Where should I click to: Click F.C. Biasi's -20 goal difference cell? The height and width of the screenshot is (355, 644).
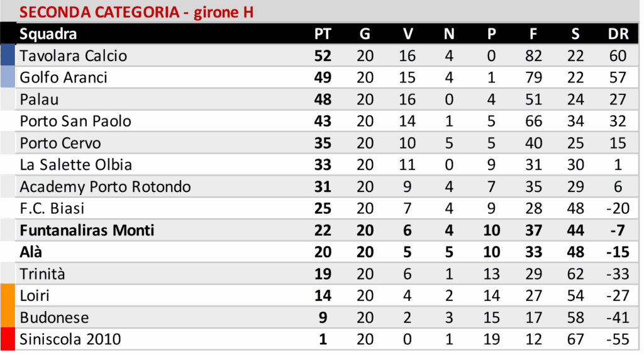coord(618,208)
